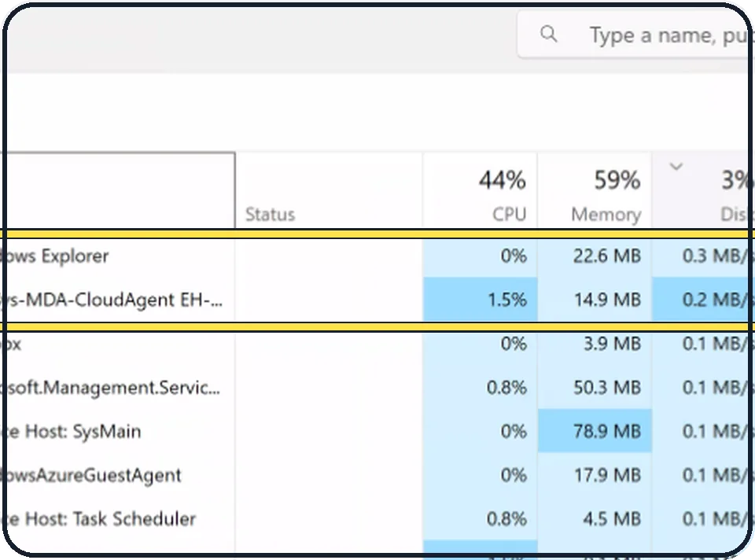Click the 0% CPU cell for SysMain
Viewport: 755px width, 560px height.
click(x=480, y=431)
